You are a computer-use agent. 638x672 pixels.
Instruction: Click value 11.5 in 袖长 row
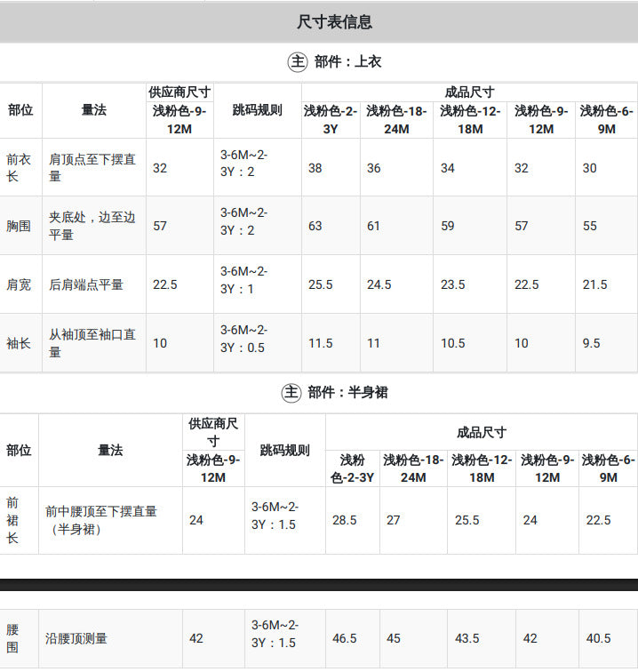point(321,343)
